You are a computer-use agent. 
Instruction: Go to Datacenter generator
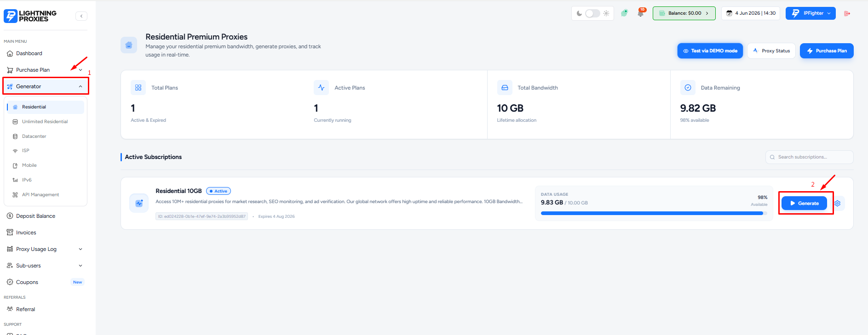[46, 136]
